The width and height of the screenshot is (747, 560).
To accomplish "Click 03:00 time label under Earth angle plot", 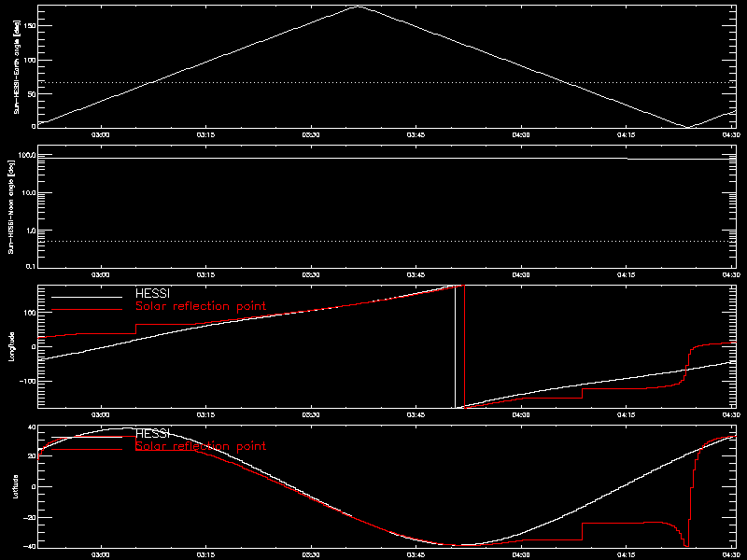I will [x=101, y=134].
